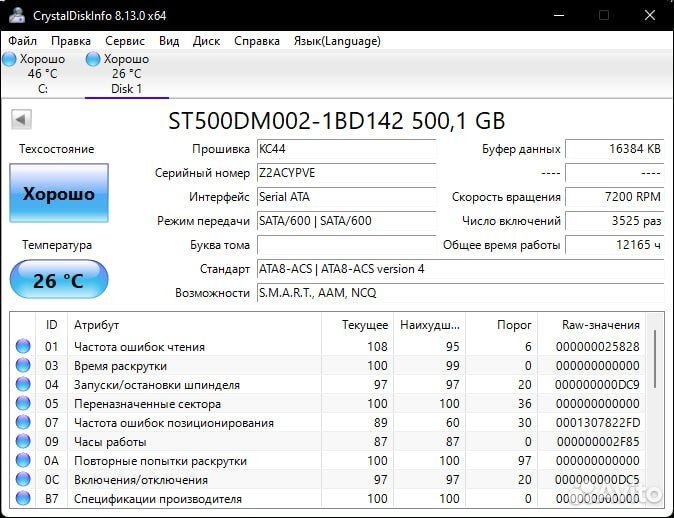Screen dimensions: 674x518
Task: Select the Disk 1 tab
Action: tap(126, 74)
